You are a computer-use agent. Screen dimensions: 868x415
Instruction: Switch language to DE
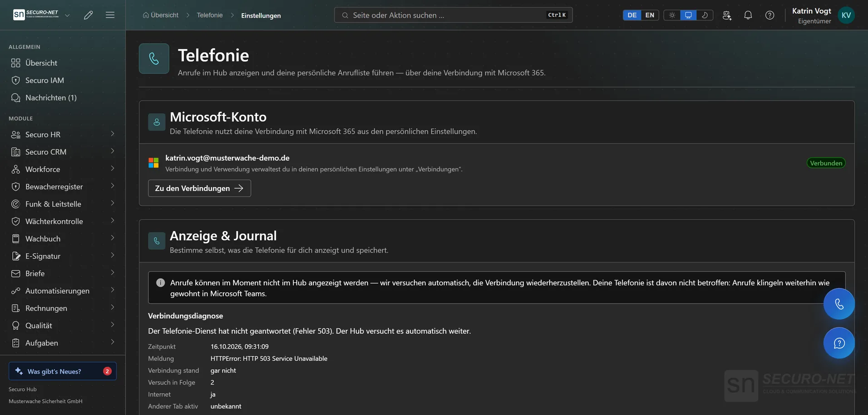[x=632, y=15]
